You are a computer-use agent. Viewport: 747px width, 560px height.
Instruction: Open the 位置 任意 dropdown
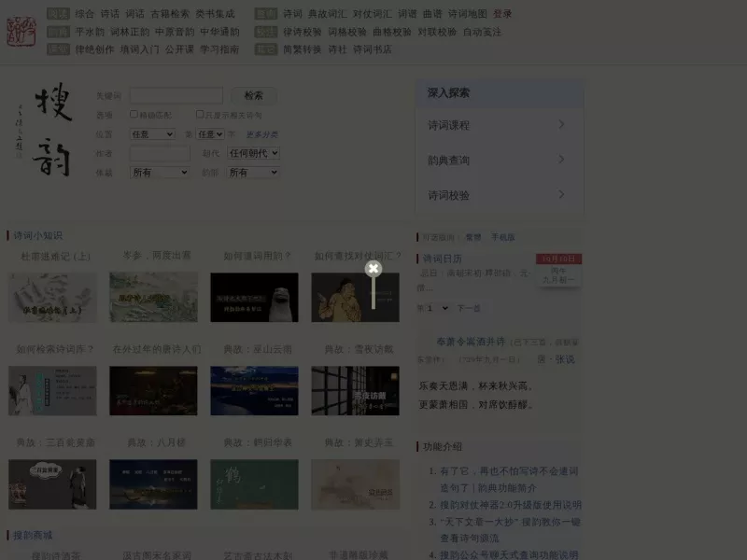coord(152,134)
